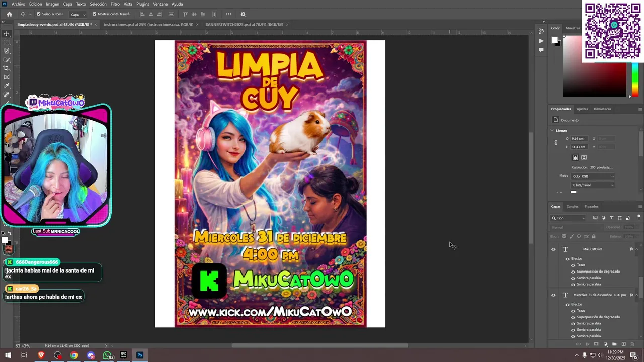
Task: Select the Move tool in the left toolbar
Action: pos(7,34)
